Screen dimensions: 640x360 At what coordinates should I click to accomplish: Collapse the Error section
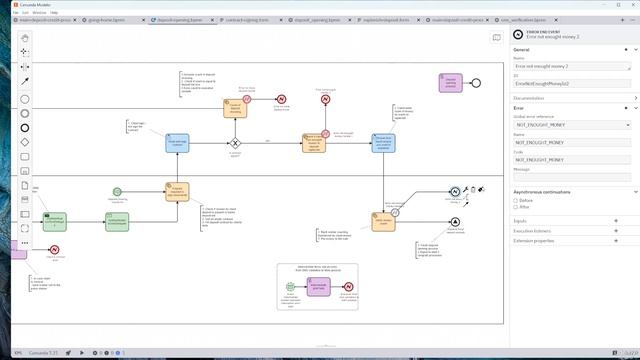pos(636,108)
